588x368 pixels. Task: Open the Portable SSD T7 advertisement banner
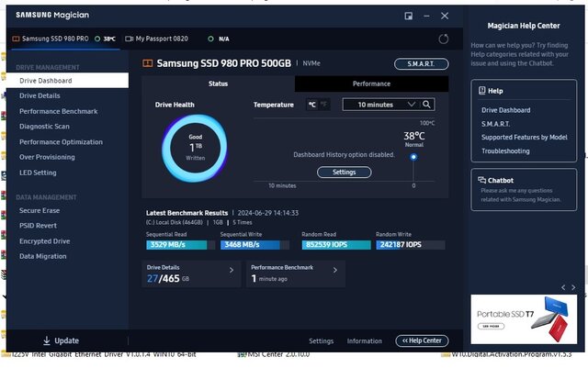click(x=524, y=319)
